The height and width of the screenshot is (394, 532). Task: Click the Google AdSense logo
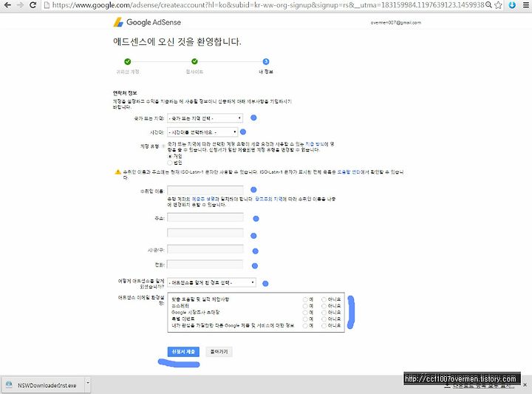pos(147,22)
